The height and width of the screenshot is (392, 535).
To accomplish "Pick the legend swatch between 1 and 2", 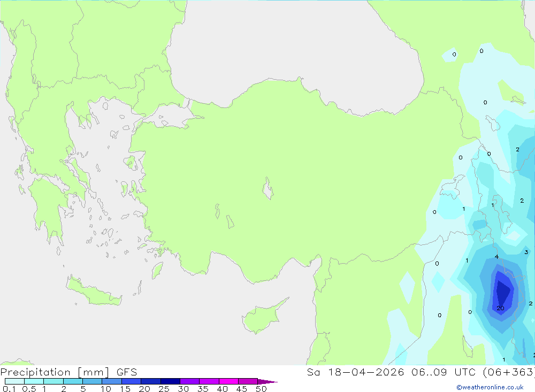I will point(53,381).
